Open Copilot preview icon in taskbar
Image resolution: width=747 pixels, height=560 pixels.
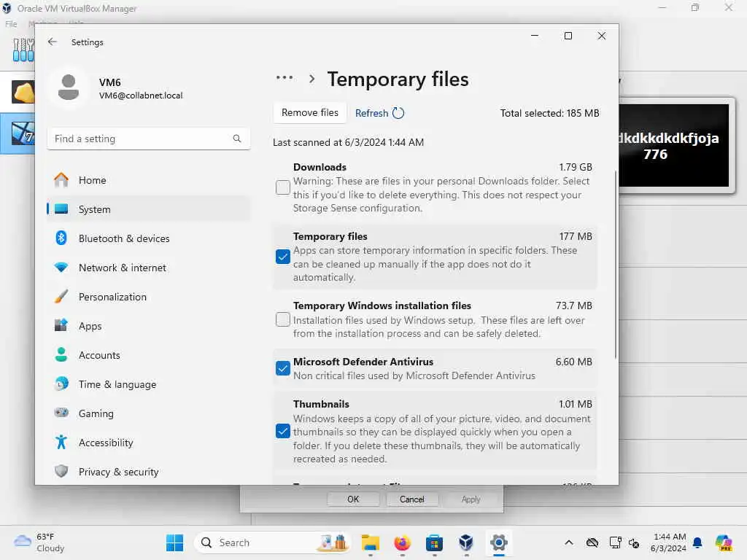(x=723, y=542)
